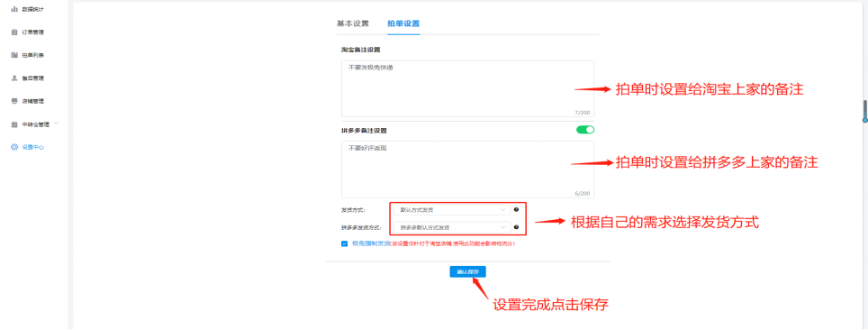Open 中转仓管理 in the sidebar

point(35,124)
